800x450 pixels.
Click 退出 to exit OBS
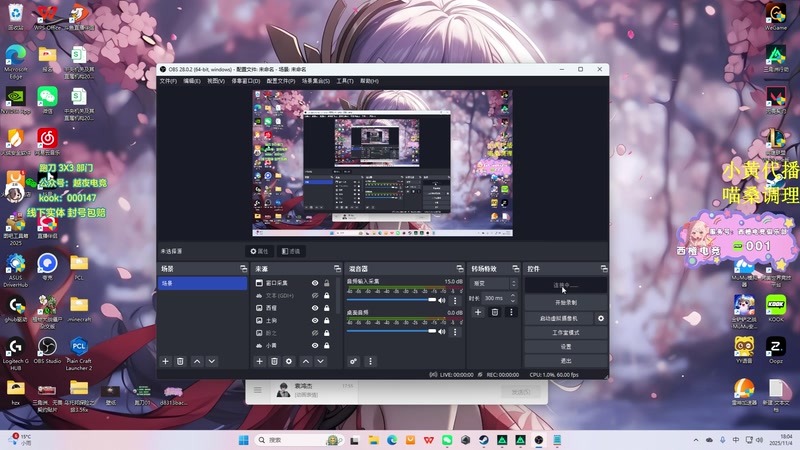(566, 361)
